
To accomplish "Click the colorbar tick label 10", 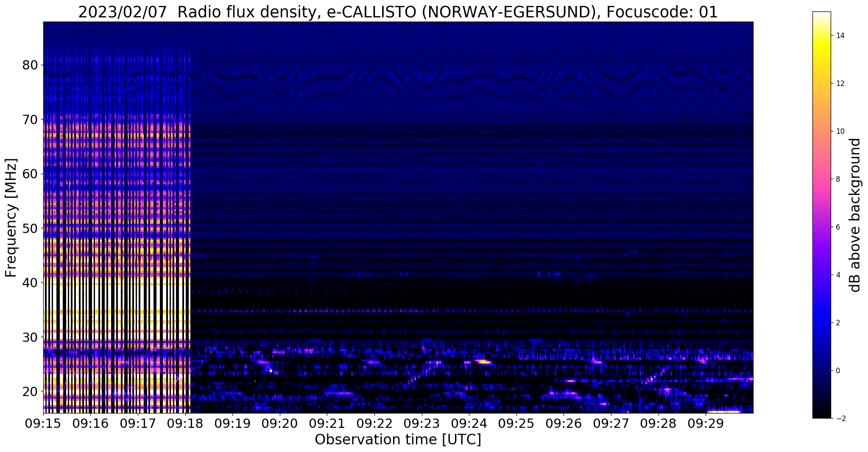I will coord(840,131).
